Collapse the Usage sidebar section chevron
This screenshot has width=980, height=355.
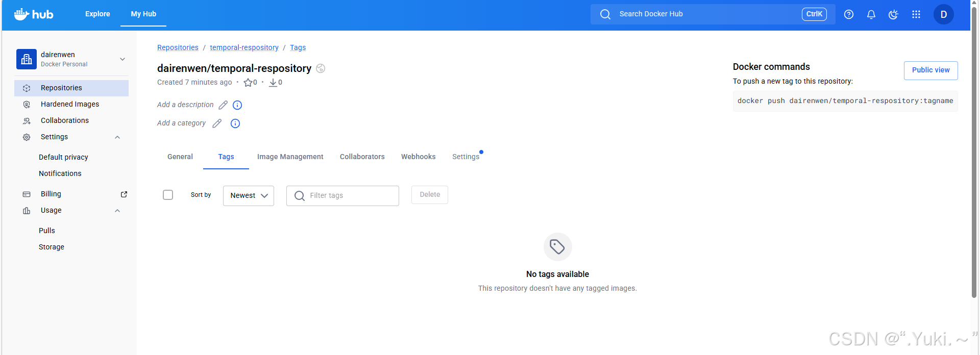point(117,211)
